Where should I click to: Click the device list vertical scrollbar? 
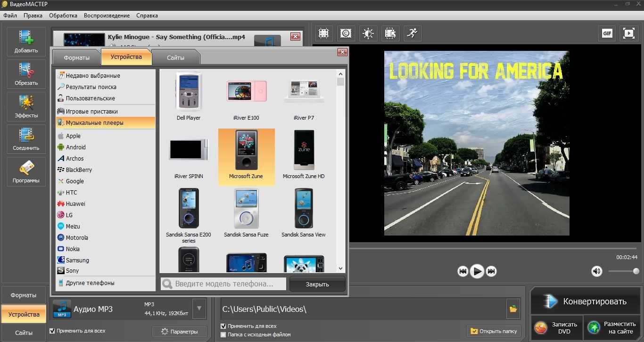click(x=341, y=171)
